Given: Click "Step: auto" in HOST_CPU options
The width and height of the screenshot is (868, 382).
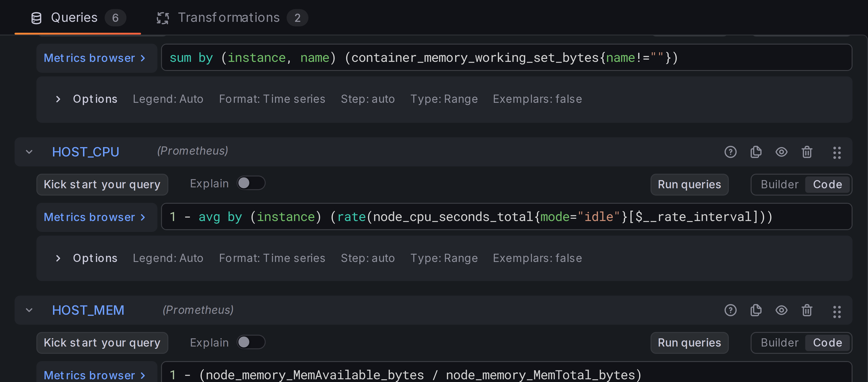Looking at the screenshot, I should tap(368, 258).
